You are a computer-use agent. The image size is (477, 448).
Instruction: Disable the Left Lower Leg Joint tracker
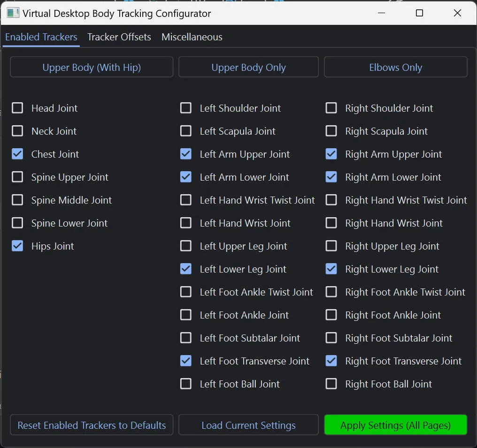pyautogui.click(x=186, y=269)
